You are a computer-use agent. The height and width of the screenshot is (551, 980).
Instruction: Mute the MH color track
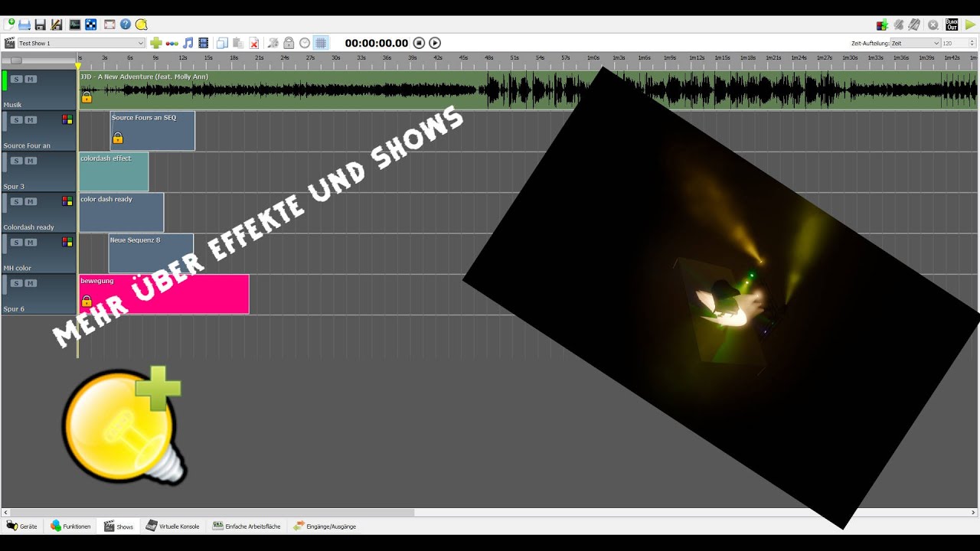31,243
